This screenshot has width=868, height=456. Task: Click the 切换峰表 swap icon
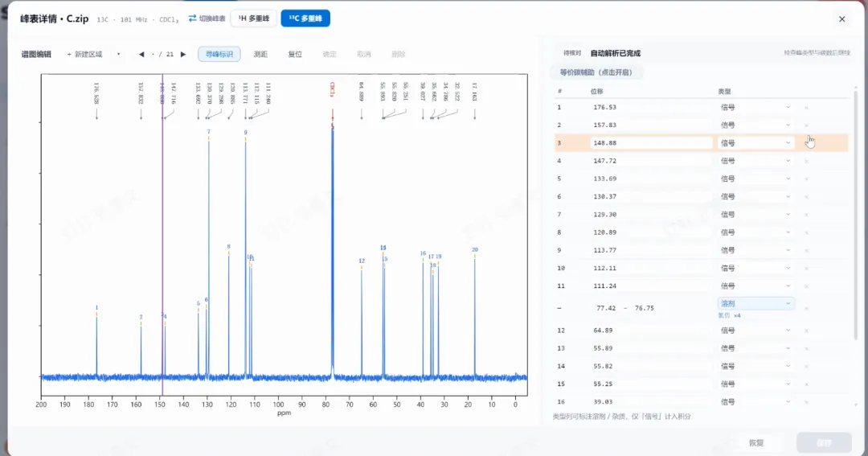192,18
